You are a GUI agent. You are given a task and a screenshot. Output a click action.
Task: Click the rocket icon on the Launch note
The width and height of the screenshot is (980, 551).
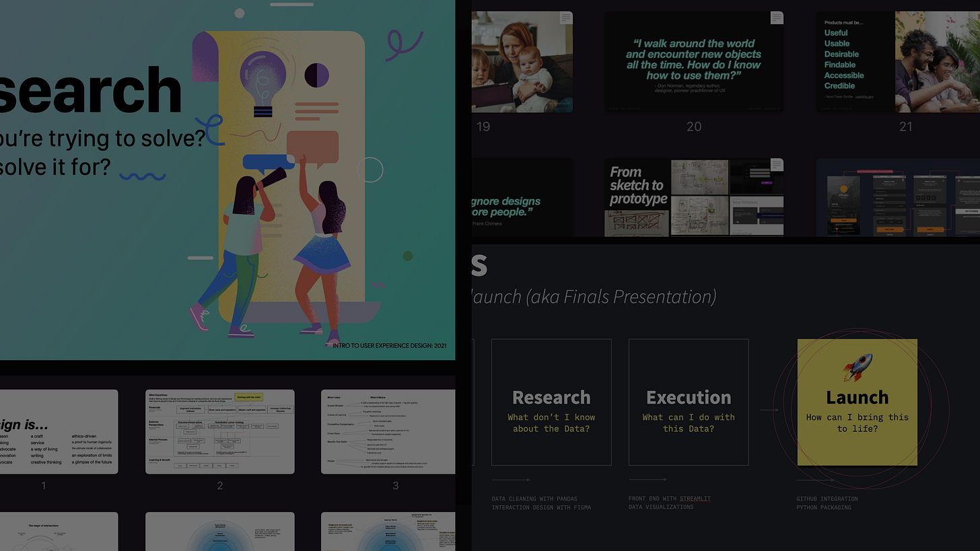[x=858, y=367]
